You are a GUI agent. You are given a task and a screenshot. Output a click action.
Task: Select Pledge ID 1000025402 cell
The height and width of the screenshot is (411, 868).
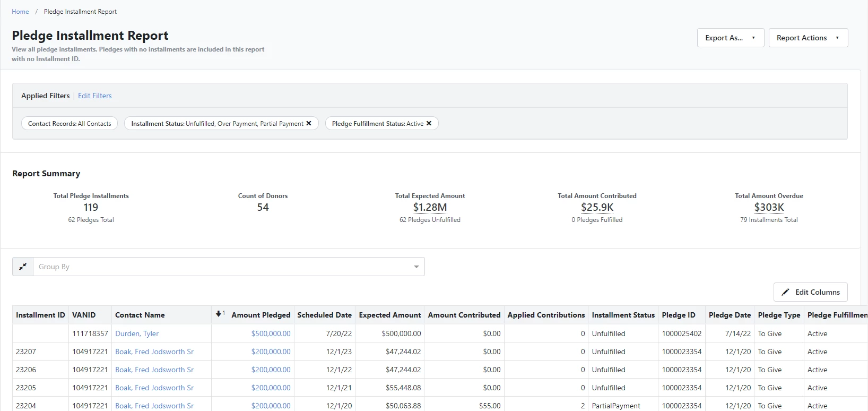(x=682, y=333)
